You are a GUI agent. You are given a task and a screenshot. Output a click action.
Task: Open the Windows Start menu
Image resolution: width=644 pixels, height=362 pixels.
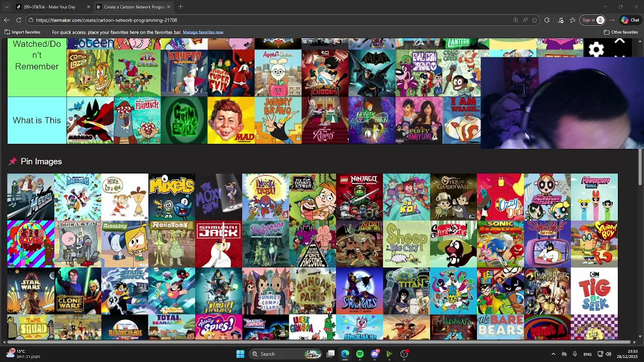[x=240, y=354]
